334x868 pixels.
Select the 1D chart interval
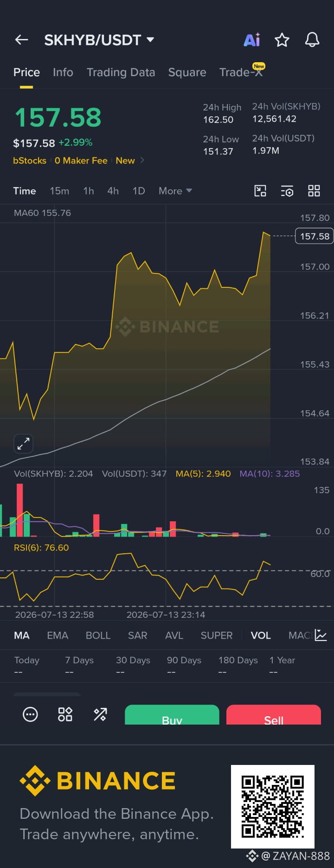139,191
